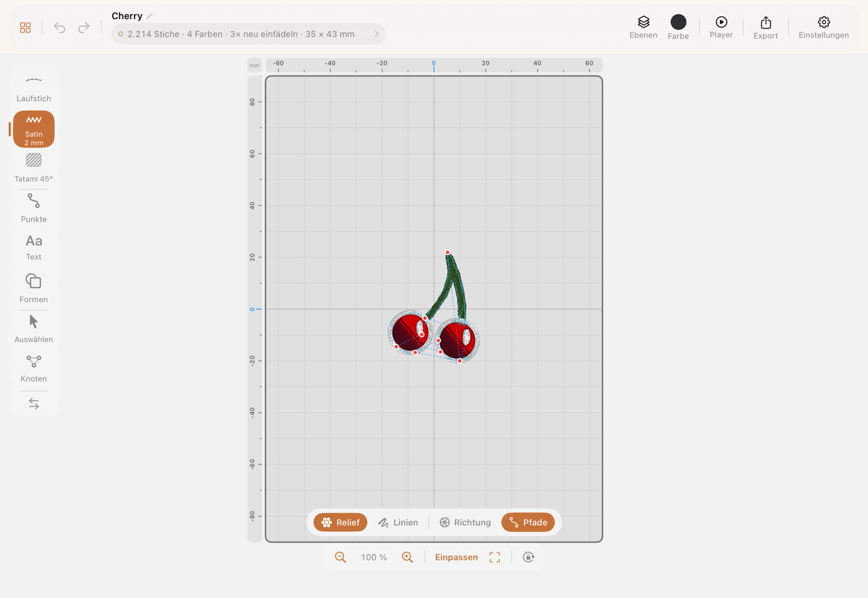Image resolution: width=868 pixels, height=598 pixels.
Task: Open the Ebenen layers panel
Action: point(643,27)
